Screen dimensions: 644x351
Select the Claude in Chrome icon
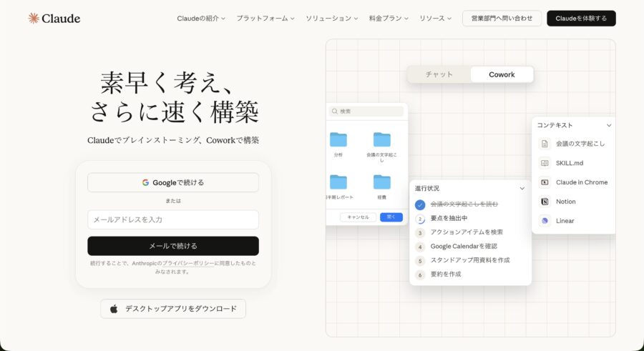(545, 182)
